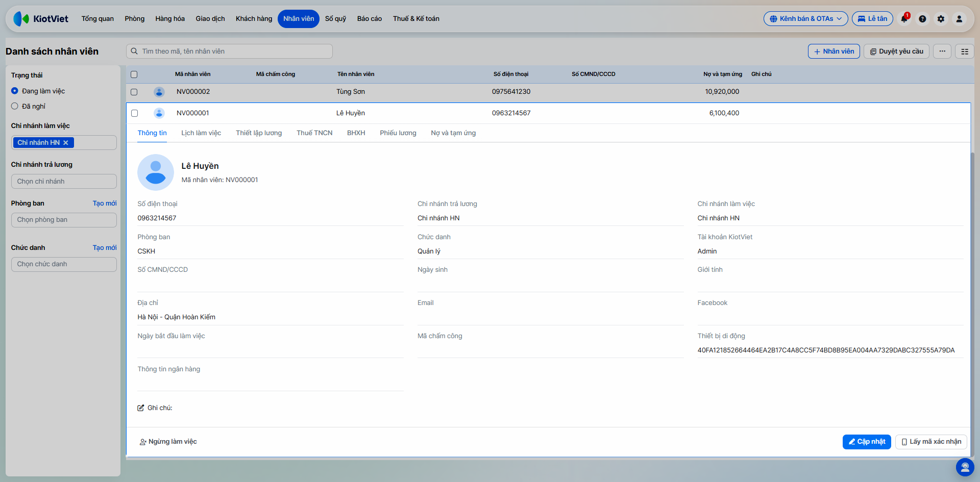Screen dimensions: 980x482
Task: Toggle the column display list icon
Action: point(965,52)
